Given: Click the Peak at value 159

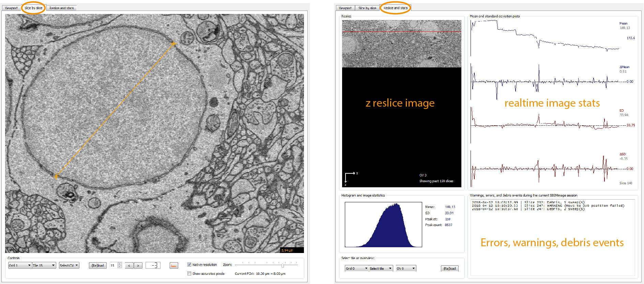Looking at the screenshot, I should pyautogui.click(x=447, y=219).
